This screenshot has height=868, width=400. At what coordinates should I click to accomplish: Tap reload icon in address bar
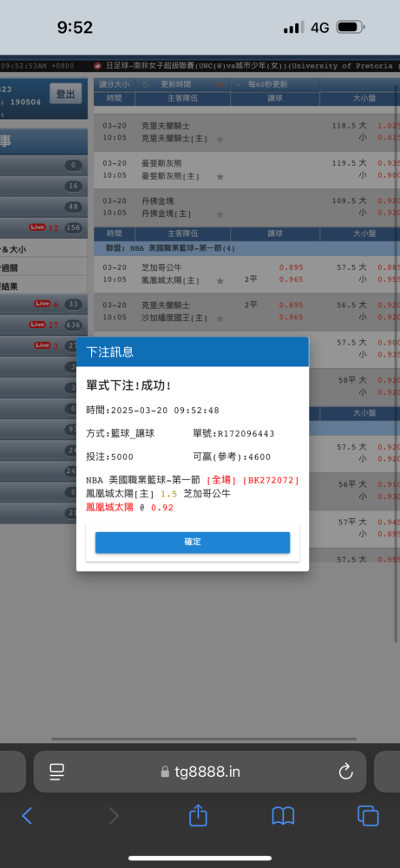(346, 772)
